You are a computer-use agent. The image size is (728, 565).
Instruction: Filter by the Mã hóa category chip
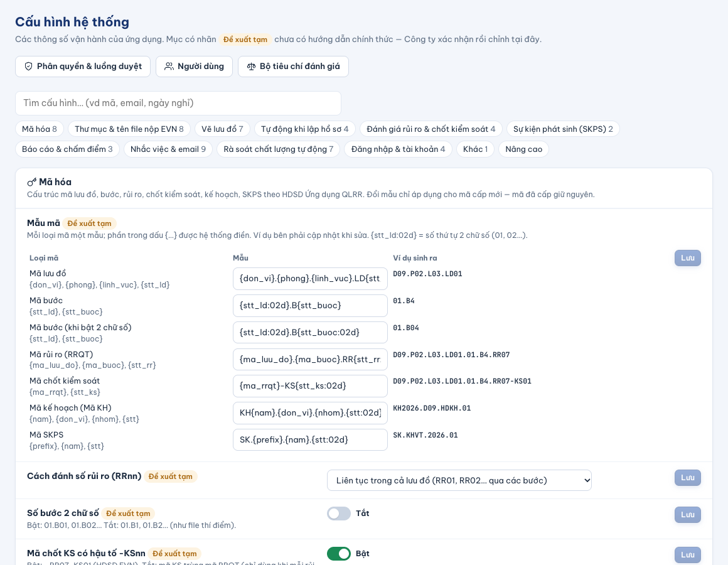point(40,129)
